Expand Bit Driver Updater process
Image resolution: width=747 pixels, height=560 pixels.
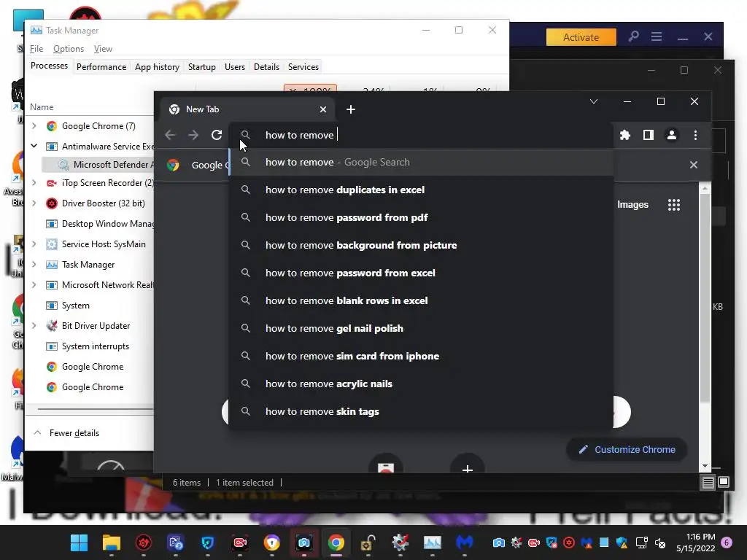pyautogui.click(x=34, y=326)
